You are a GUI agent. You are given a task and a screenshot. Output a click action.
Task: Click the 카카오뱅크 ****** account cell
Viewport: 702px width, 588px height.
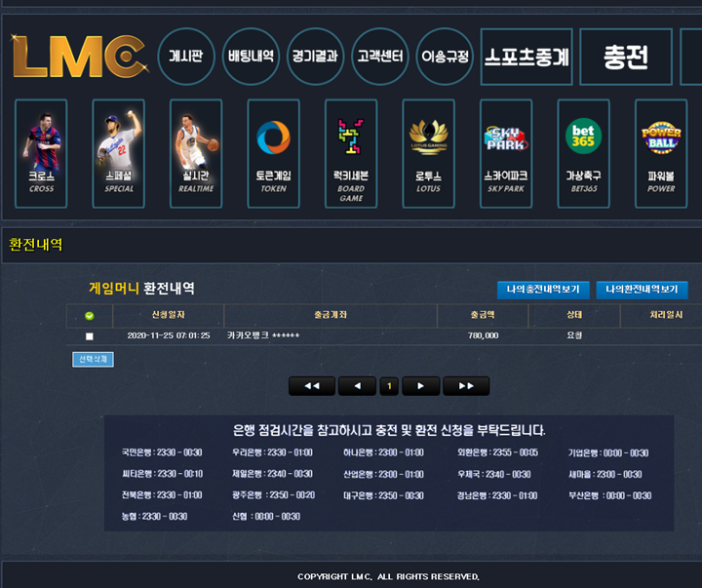tap(263, 335)
